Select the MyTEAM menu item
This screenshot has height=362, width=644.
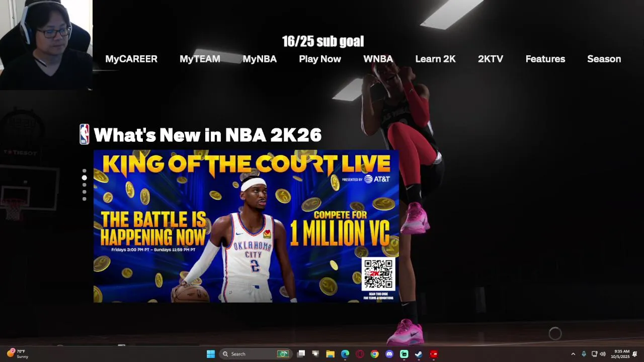click(x=200, y=59)
